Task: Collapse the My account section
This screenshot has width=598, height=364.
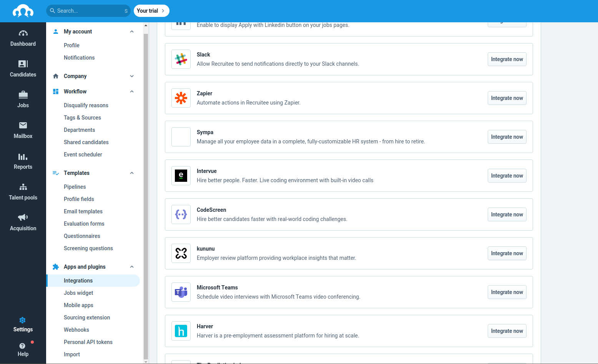Action: pos(132,32)
